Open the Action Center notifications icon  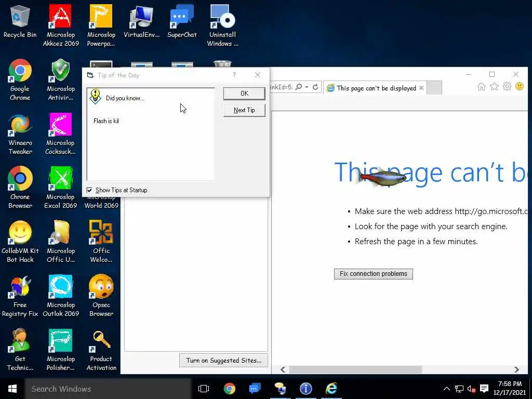[484, 389]
